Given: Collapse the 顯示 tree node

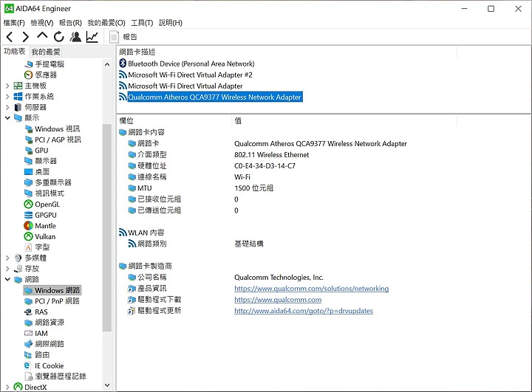Looking at the screenshot, I should pyautogui.click(x=7, y=118).
